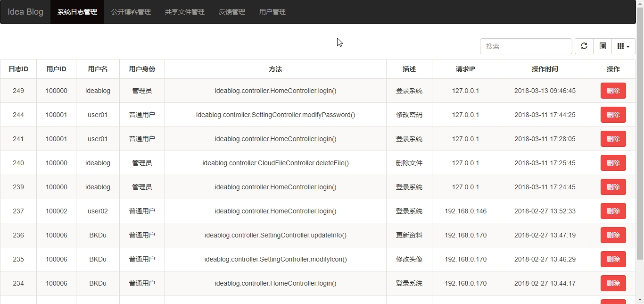Click the 方法 column header
Image resolution: width=644 pixels, height=304 pixels.
(x=275, y=69)
